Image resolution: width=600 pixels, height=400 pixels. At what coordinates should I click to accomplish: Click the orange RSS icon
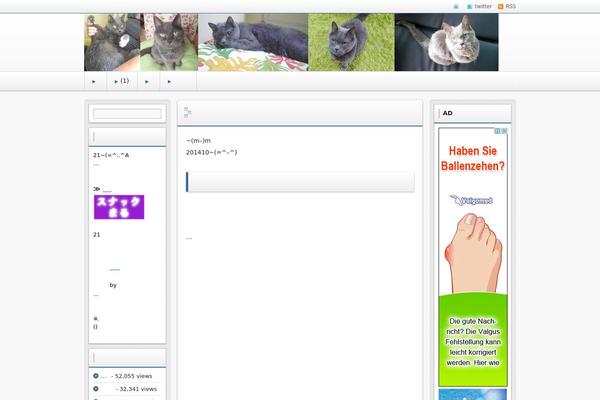click(501, 7)
